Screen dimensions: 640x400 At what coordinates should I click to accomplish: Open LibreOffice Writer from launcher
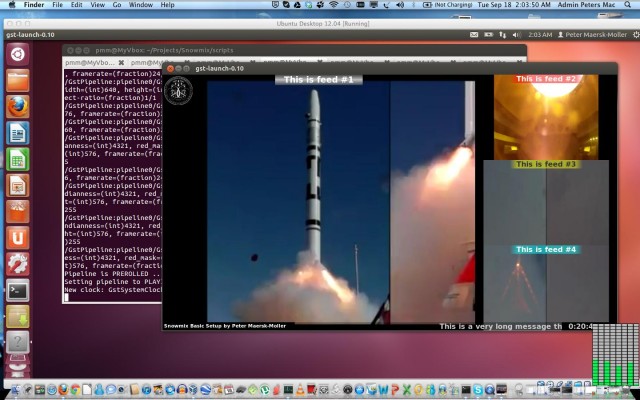(17, 133)
